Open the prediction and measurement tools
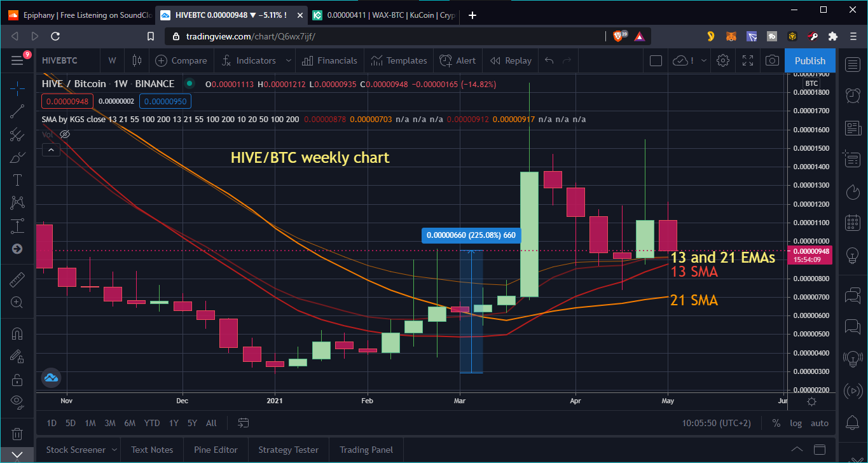Image resolution: width=868 pixels, height=463 pixels. [x=17, y=226]
